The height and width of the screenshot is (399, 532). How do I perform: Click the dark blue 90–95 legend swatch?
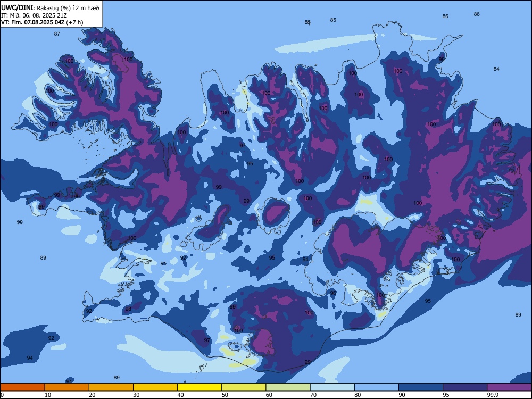(421, 387)
